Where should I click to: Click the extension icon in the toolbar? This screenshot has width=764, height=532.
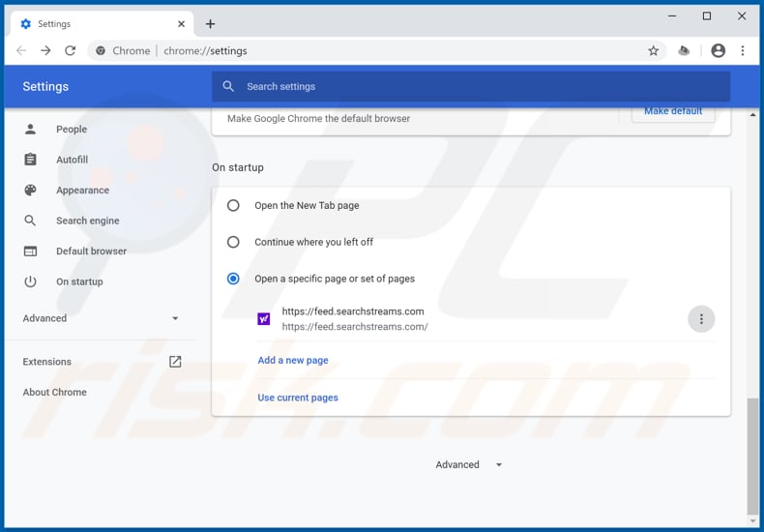coord(684,50)
